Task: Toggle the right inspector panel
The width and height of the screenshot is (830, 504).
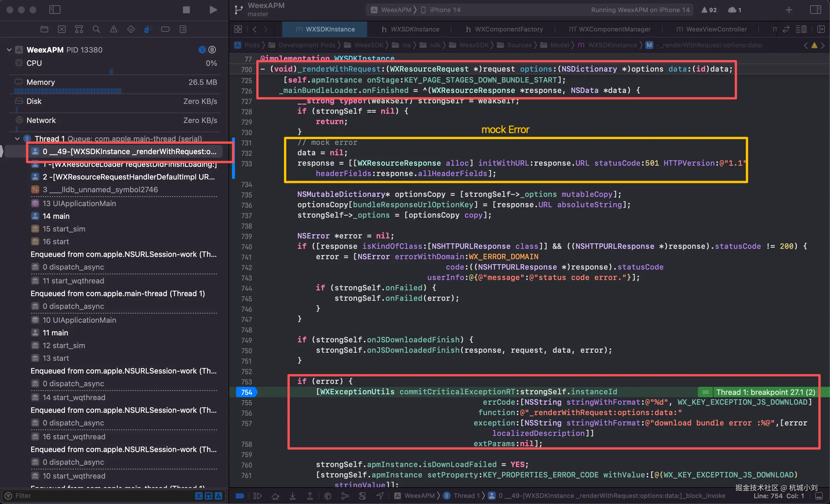Action: coord(816,10)
